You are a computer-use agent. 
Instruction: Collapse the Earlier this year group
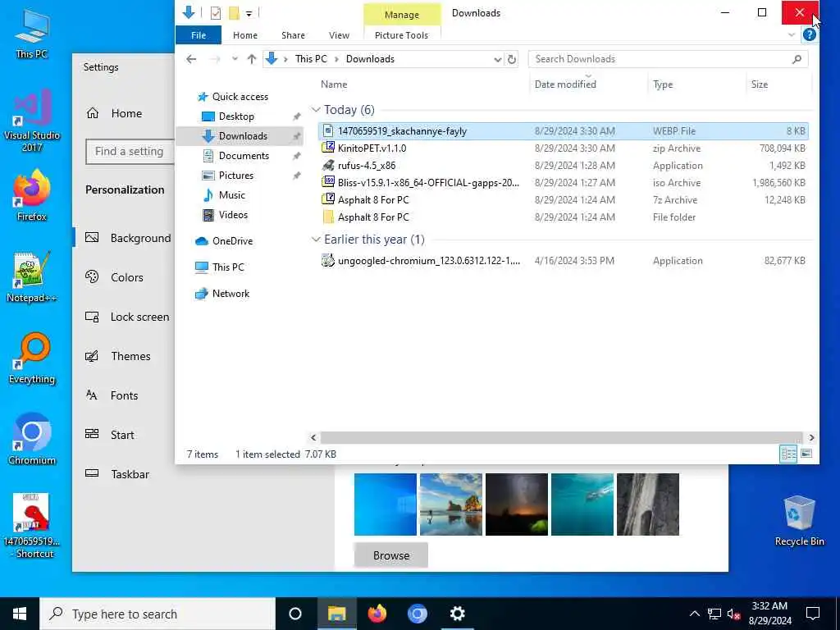(316, 240)
